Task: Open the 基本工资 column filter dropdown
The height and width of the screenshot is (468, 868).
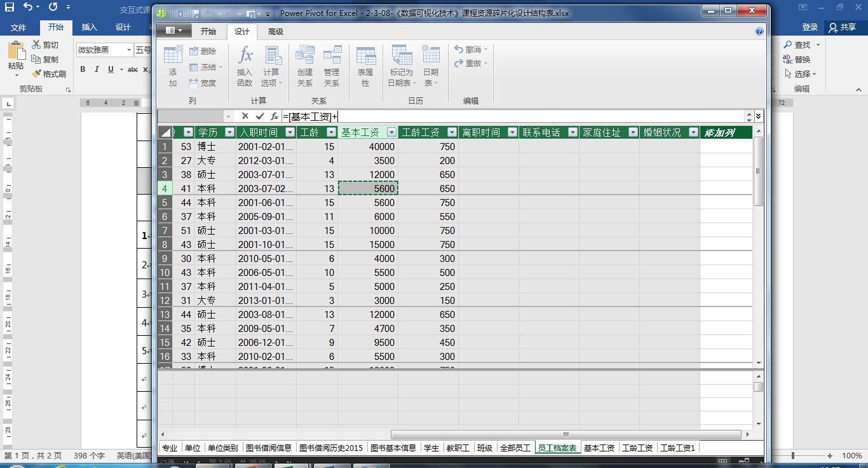Action: click(x=391, y=132)
